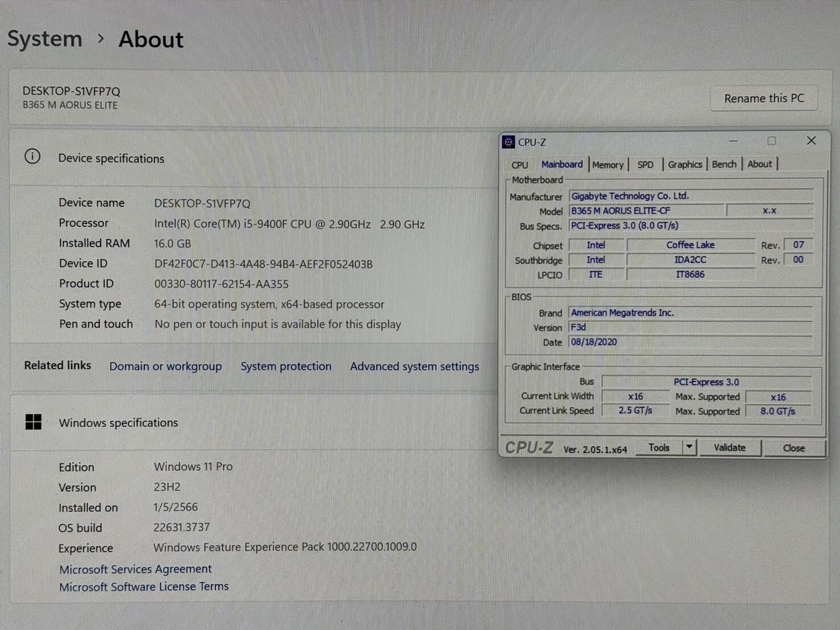This screenshot has width=840, height=630.
Task: Open Advanced system settings link
Action: click(415, 366)
